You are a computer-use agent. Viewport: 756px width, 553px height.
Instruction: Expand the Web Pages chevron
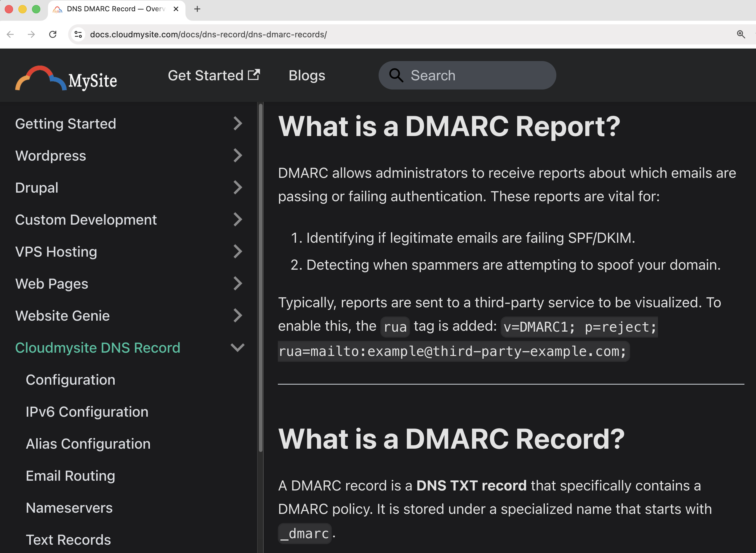coord(238,284)
